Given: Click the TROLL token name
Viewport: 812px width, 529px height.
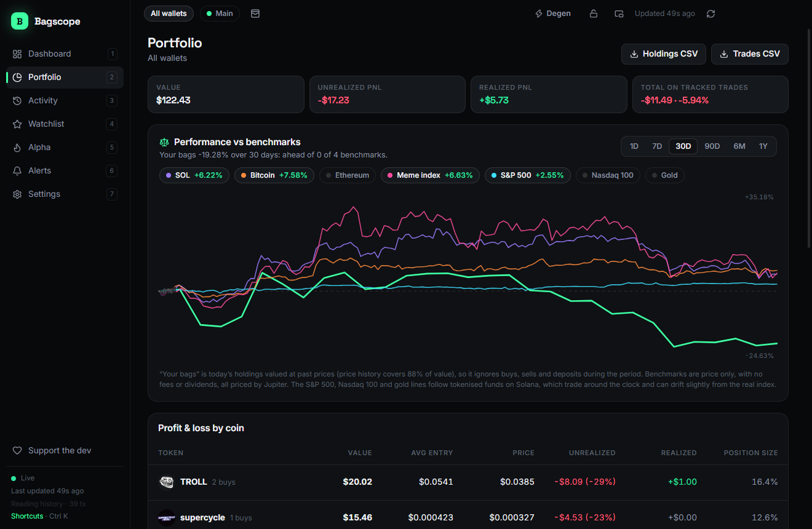Looking at the screenshot, I should (193, 482).
